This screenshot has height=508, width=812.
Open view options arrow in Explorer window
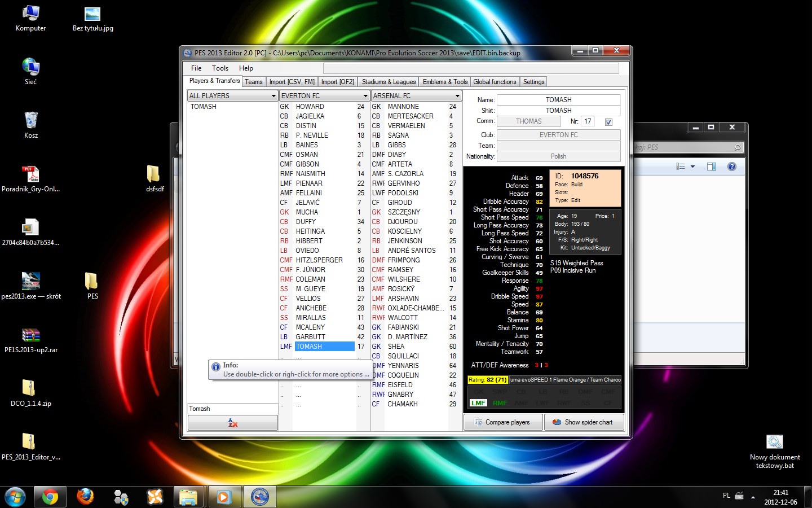[x=692, y=167]
